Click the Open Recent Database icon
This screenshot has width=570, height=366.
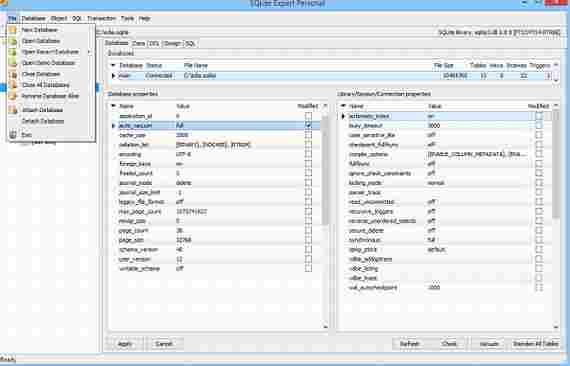tap(13, 52)
